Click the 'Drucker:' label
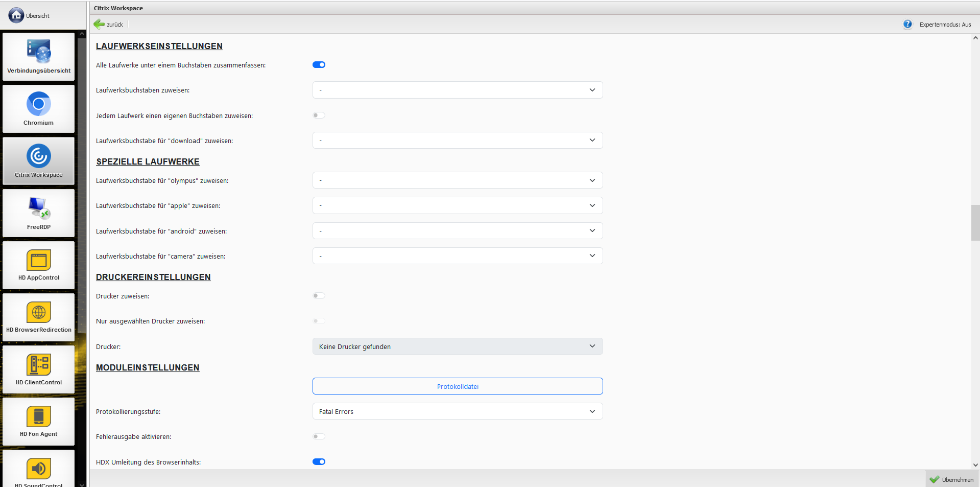 pos(108,346)
